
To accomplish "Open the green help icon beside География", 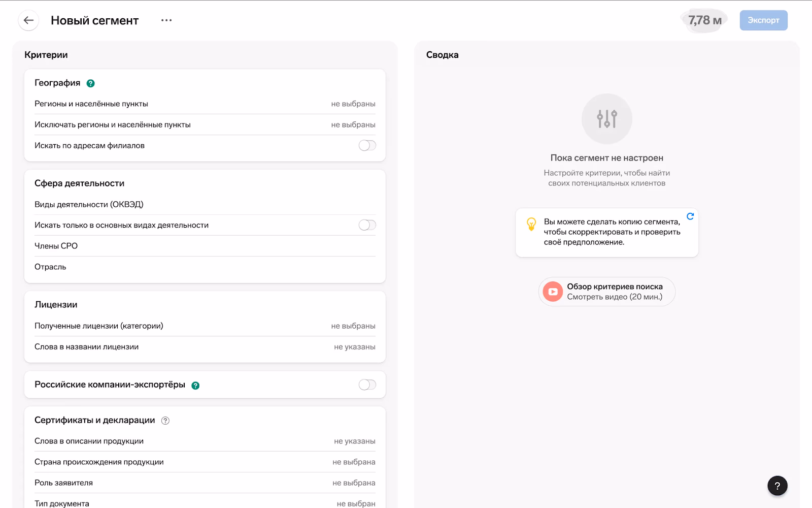I will click(x=91, y=83).
